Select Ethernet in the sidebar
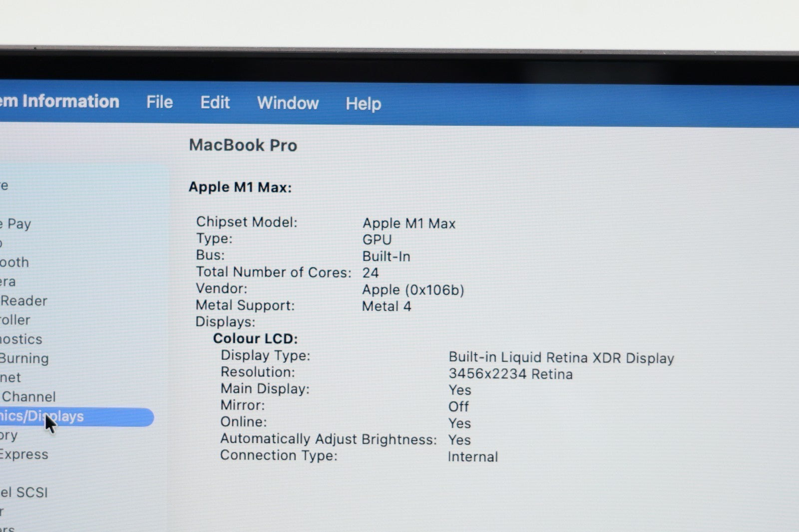This screenshot has height=532, width=799. click(x=10, y=378)
